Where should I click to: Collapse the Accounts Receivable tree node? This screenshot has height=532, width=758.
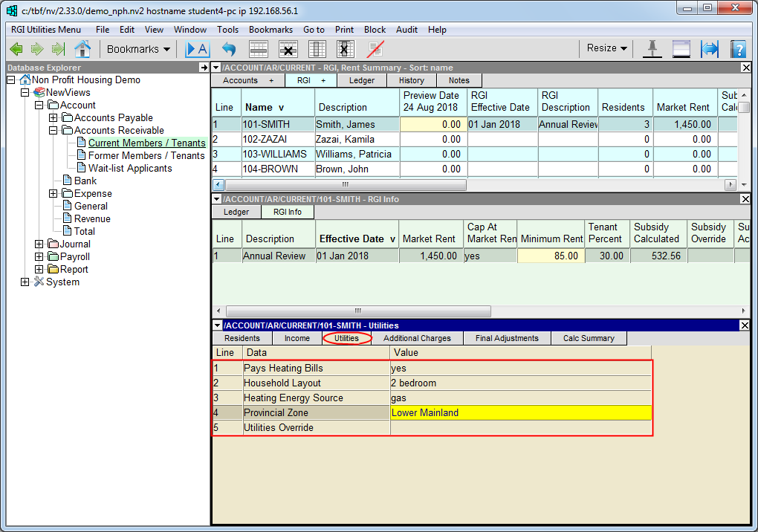coord(54,131)
